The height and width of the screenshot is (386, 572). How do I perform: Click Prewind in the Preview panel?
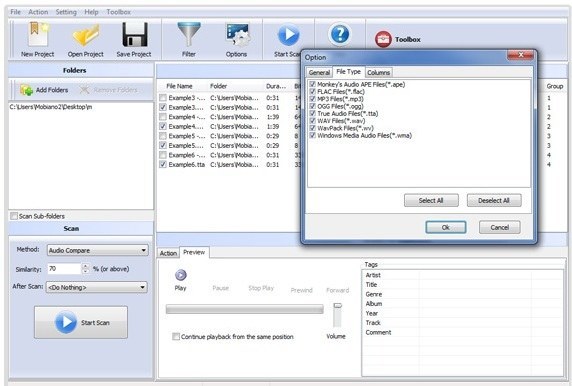[301, 290]
